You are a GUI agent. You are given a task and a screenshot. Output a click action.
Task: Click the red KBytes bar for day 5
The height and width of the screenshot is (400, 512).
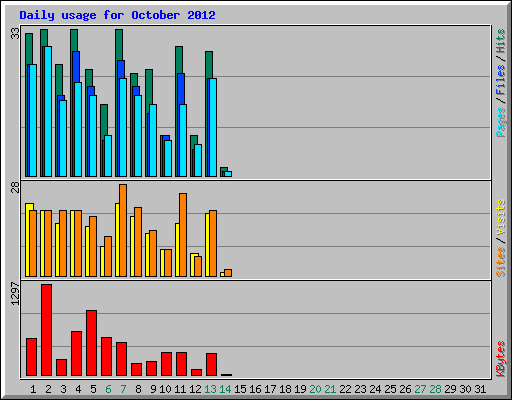tap(92, 343)
